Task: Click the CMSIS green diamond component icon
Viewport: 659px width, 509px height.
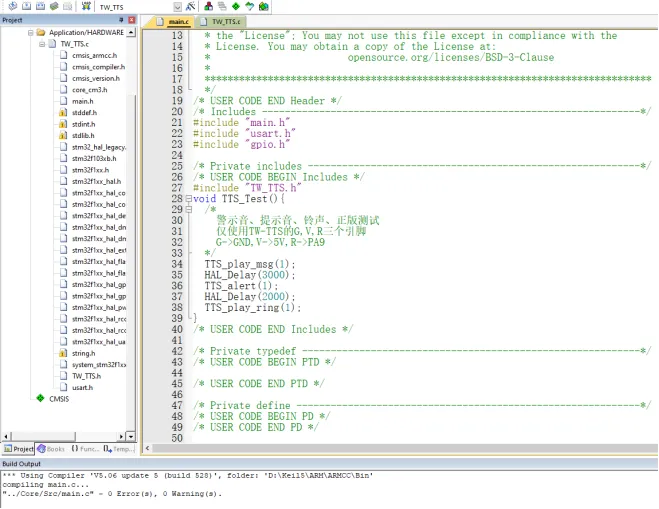Action: [x=40, y=398]
